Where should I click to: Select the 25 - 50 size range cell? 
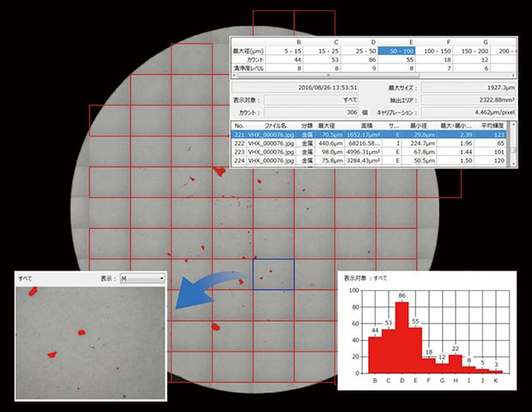pyautogui.click(x=359, y=51)
